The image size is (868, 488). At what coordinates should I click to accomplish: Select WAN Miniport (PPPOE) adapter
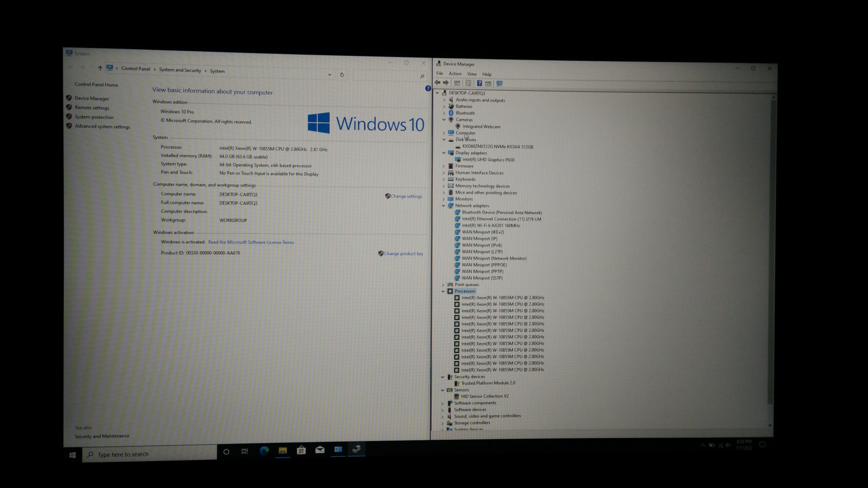(484, 265)
